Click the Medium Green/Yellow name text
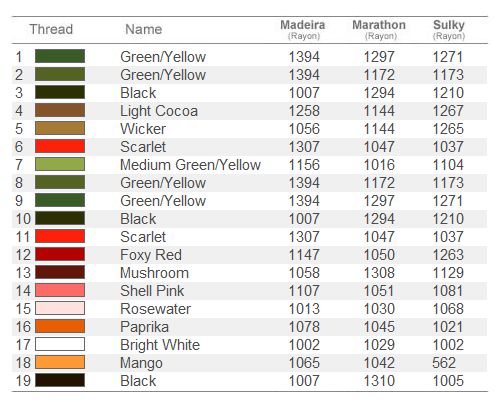The image size is (500, 402). 190,165
